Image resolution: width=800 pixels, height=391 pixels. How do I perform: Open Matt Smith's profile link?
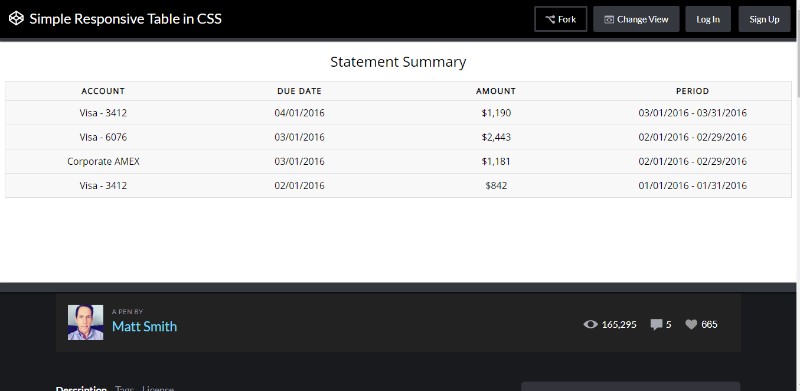[144, 327]
